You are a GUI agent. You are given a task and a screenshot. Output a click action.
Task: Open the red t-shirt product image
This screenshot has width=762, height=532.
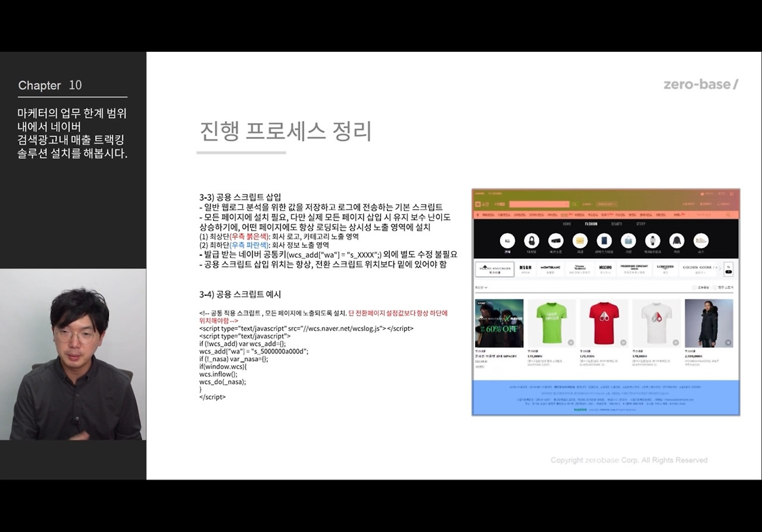[x=604, y=323]
